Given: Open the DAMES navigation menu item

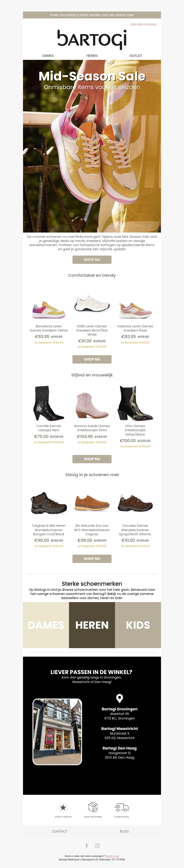Looking at the screenshot, I should click(x=48, y=55).
